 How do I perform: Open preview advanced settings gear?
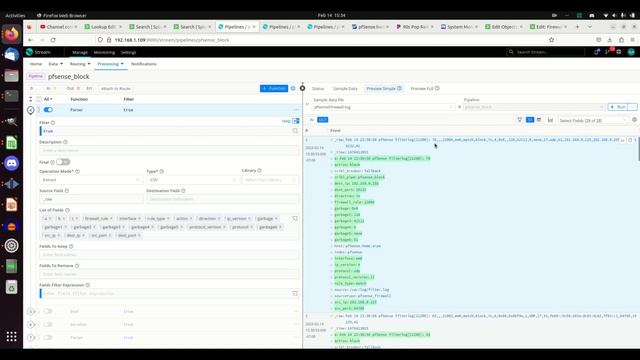click(634, 120)
